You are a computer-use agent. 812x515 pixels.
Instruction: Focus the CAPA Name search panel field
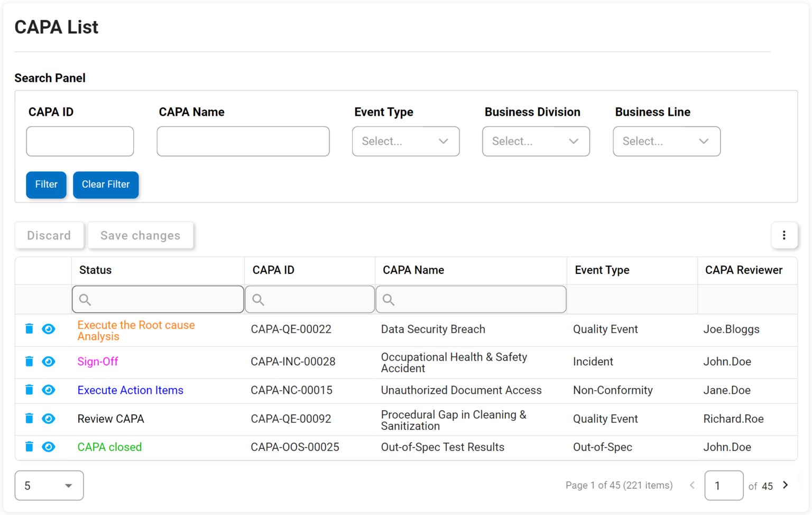(x=243, y=141)
